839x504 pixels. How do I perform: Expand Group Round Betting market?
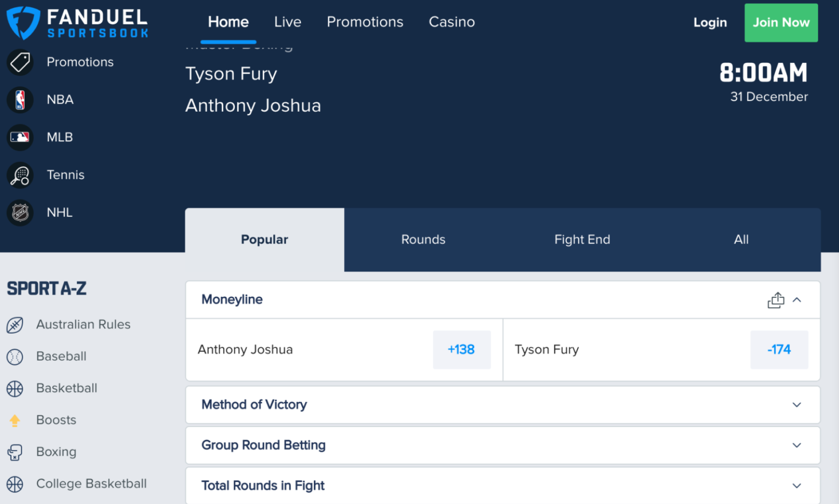coord(797,445)
